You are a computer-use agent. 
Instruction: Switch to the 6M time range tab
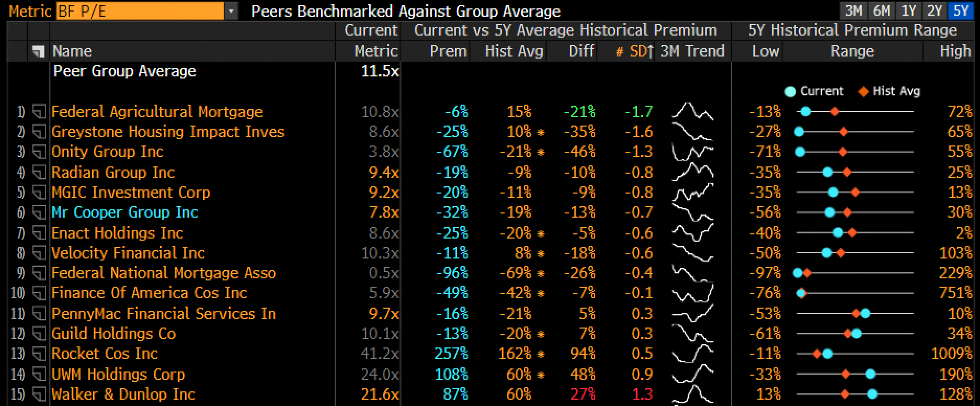tap(881, 11)
